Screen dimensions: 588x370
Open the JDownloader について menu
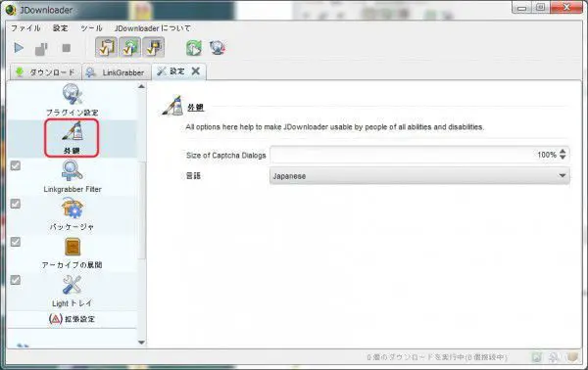(152, 28)
